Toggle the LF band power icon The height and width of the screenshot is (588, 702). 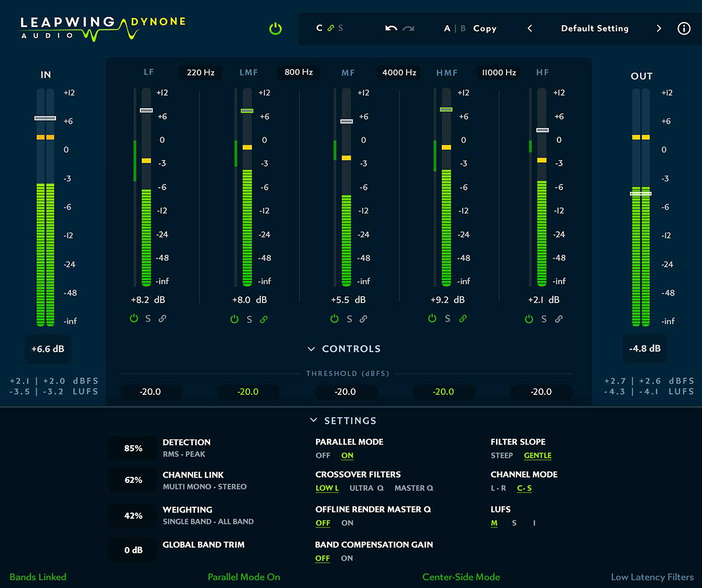click(x=134, y=319)
